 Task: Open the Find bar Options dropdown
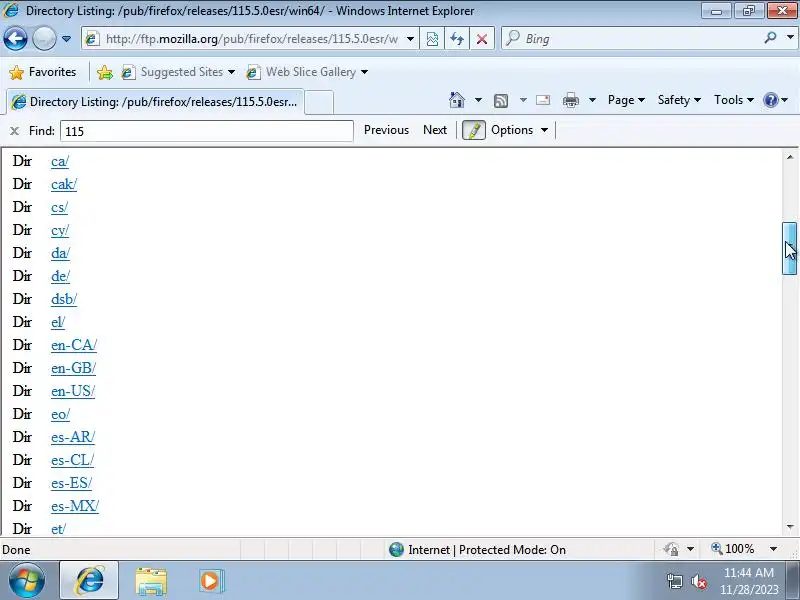[x=519, y=130]
